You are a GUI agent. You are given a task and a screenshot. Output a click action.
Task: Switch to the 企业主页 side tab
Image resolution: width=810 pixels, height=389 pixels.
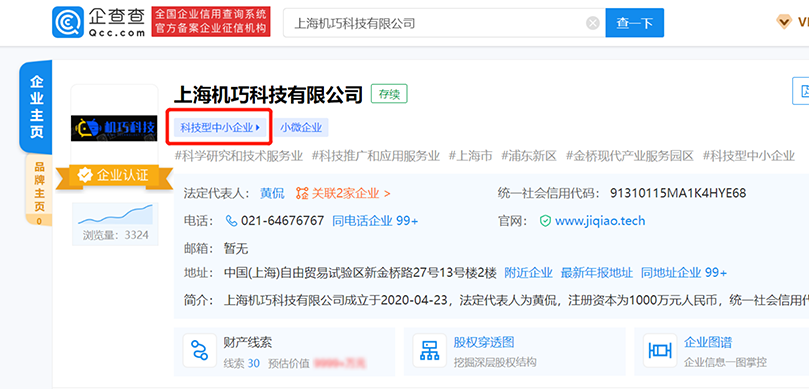tap(36, 106)
